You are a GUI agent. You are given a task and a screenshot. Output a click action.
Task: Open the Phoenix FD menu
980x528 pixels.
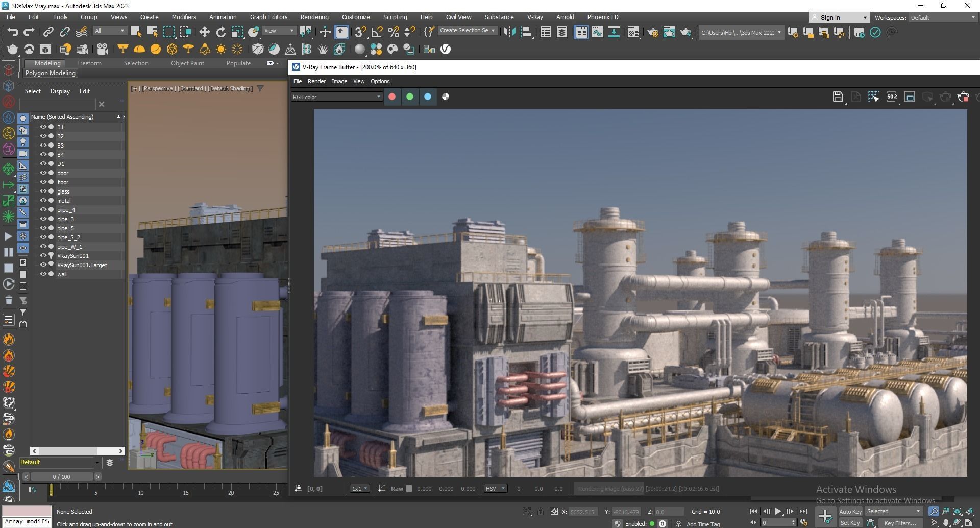pyautogui.click(x=602, y=17)
